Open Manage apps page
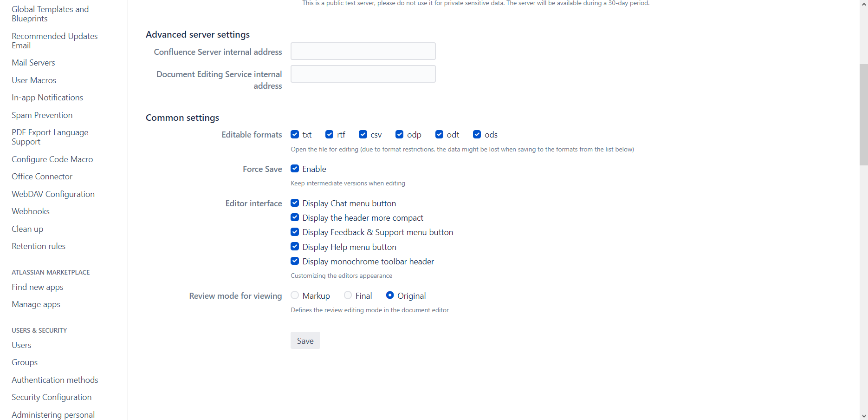 (36, 304)
